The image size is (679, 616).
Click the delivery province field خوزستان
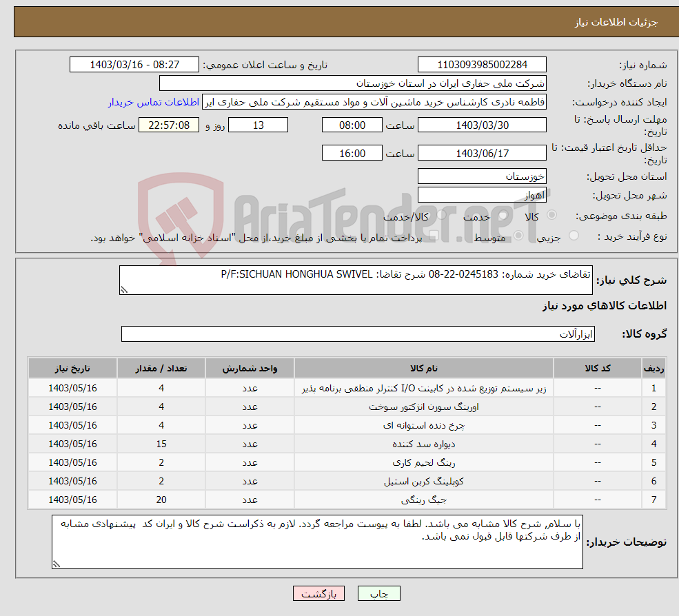point(482,176)
